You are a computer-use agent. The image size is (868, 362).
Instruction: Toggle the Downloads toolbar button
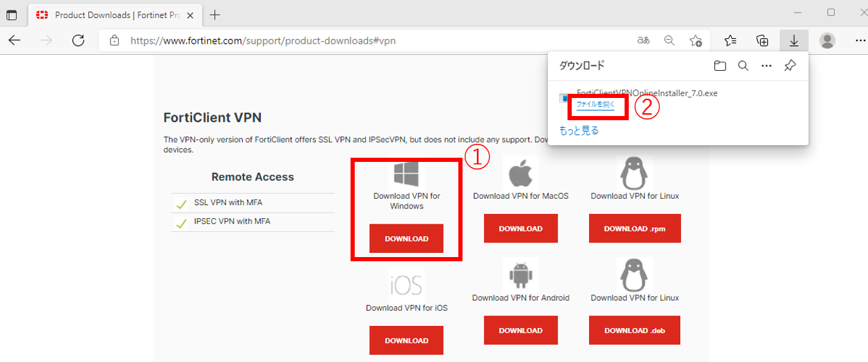tap(794, 40)
